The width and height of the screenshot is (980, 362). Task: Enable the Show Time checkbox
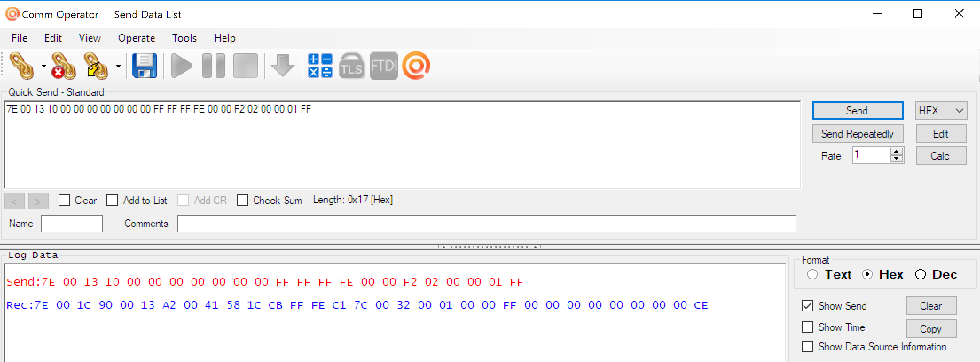(808, 327)
